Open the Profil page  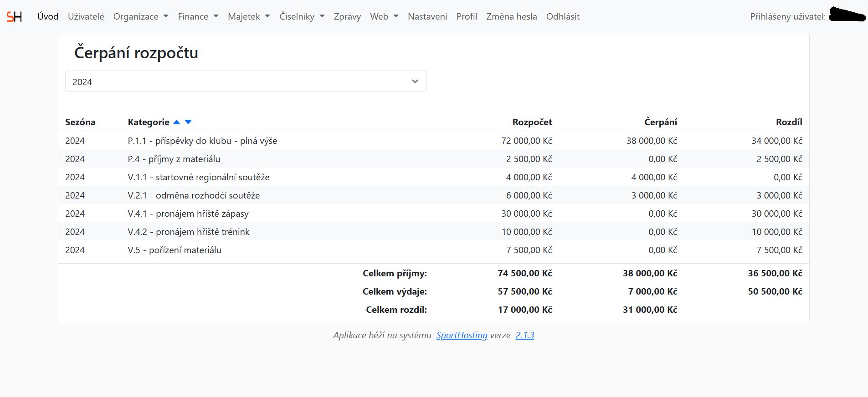467,16
